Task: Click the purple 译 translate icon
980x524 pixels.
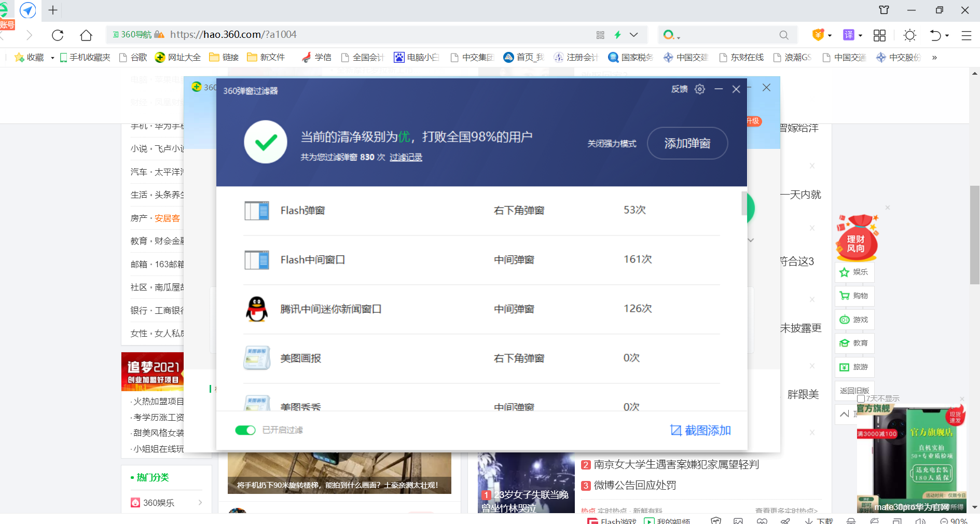Action: (849, 35)
